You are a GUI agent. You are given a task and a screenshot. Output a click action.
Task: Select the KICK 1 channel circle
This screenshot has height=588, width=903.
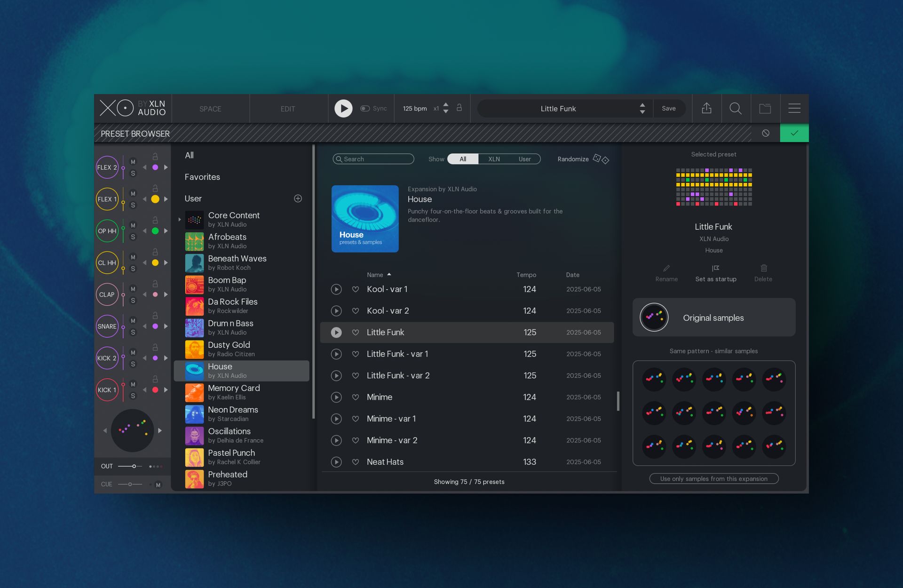pyautogui.click(x=107, y=390)
